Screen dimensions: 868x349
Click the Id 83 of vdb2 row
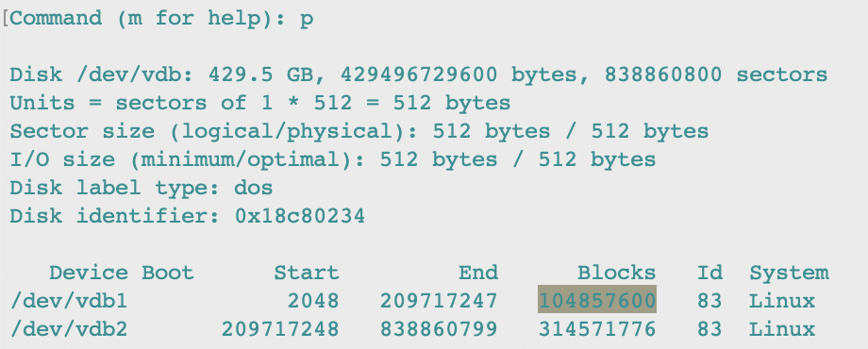pos(709,329)
